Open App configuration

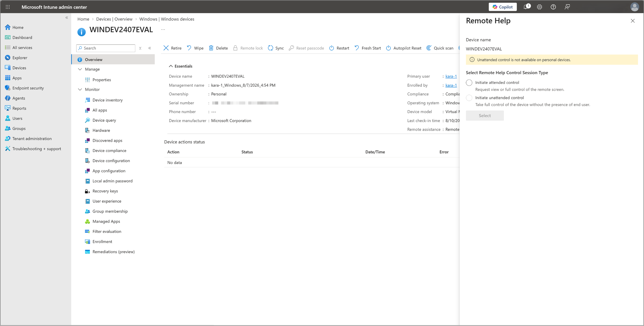(109, 171)
